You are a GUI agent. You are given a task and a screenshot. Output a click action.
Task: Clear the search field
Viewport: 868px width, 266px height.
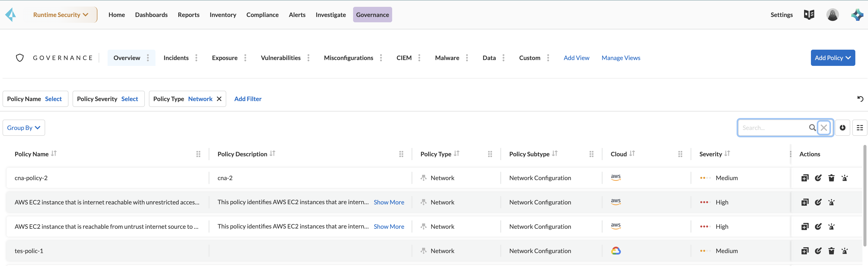(824, 128)
